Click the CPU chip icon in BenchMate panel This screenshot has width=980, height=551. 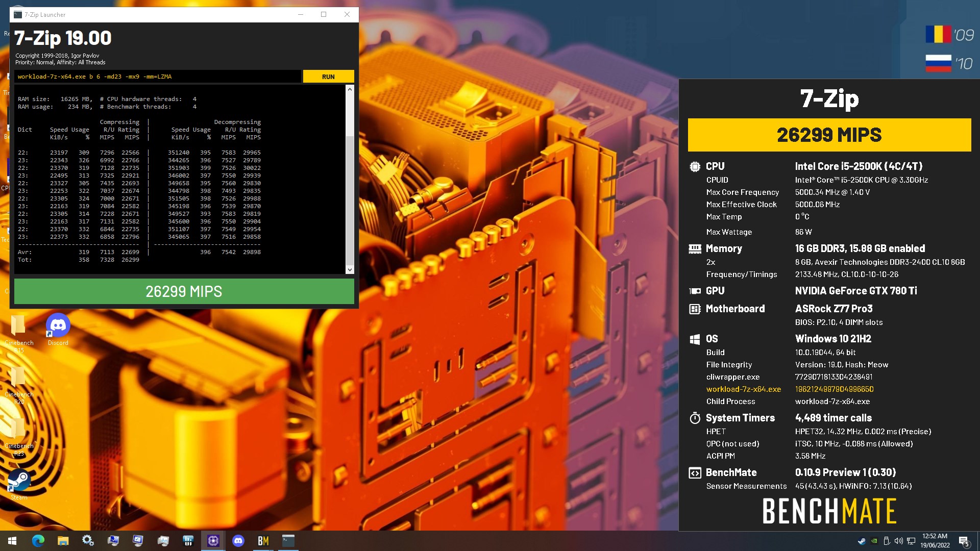[x=695, y=166]
